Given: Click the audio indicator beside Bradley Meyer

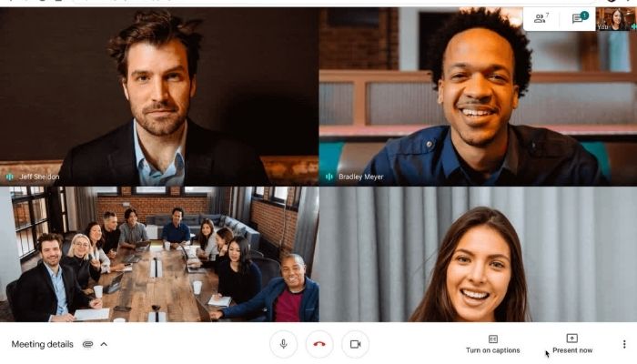Looking at the screenshot, I should (329, 177).
